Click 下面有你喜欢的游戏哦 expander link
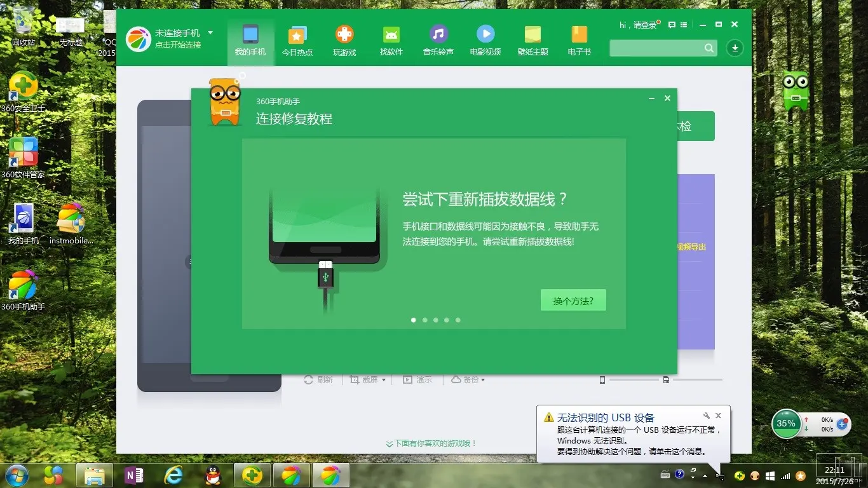Screen dimensions: 868x488 (431, 444)
